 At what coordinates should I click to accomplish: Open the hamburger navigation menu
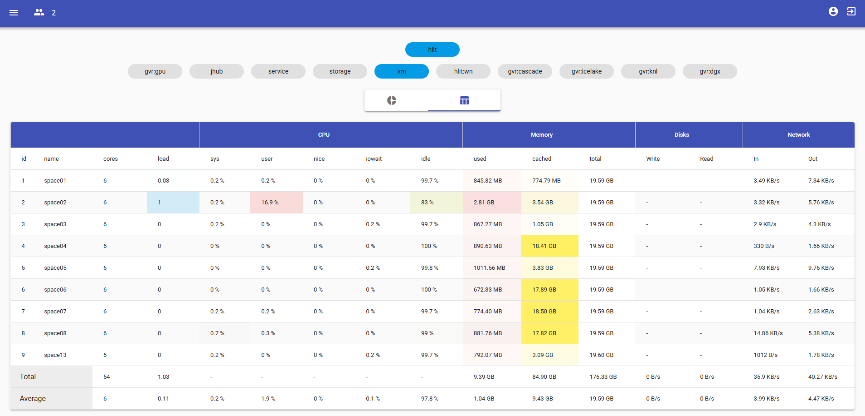[14, 12]
